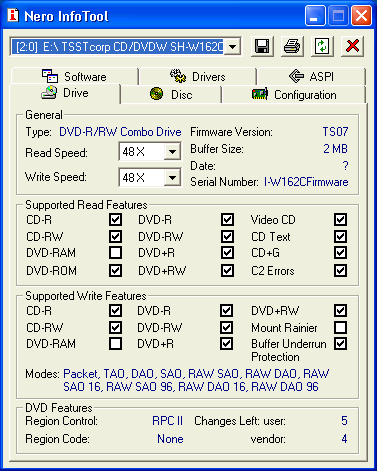Toggle Buffer Underrun Protection checkbox
This screenshot has height=471, width=377.
340,344
